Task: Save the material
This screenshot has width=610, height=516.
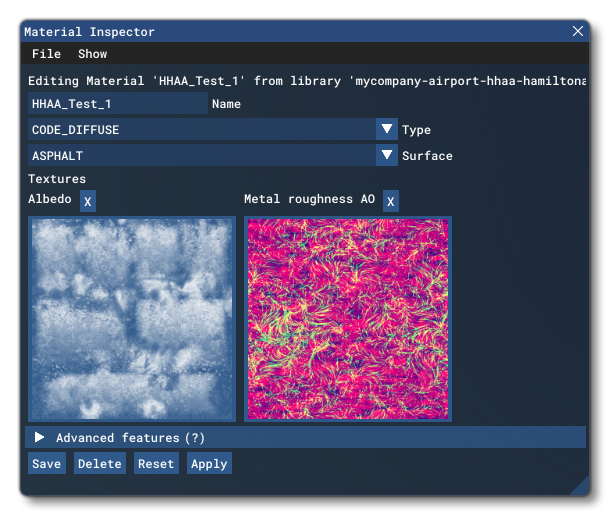Action: tap(47, 463)
